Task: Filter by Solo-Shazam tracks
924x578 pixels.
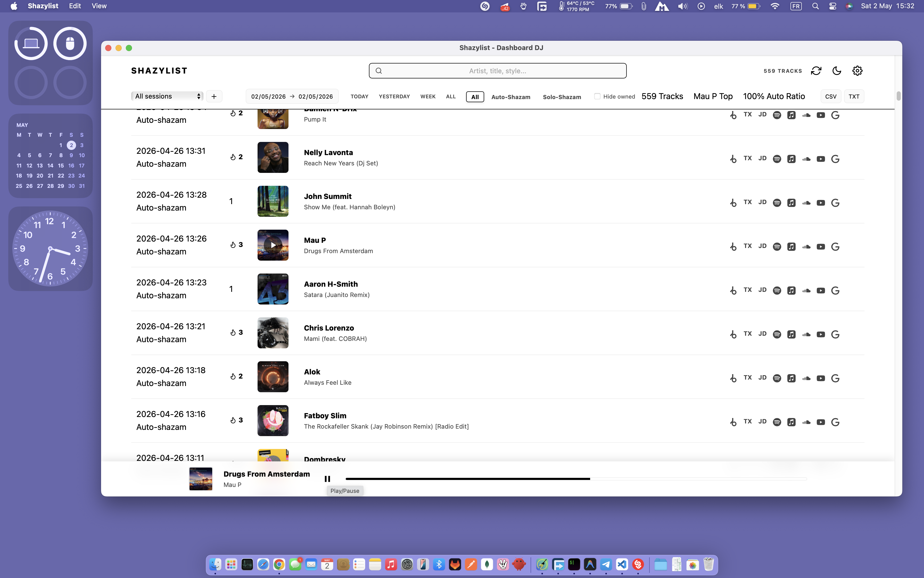Action: tap(562, 97)
